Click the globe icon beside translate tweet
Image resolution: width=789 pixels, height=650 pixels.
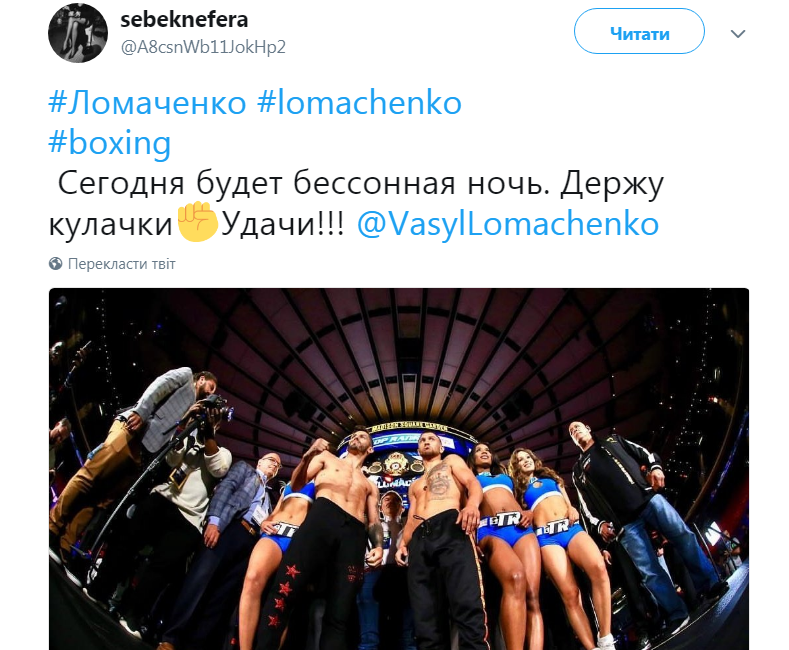(x=55, y=264)
